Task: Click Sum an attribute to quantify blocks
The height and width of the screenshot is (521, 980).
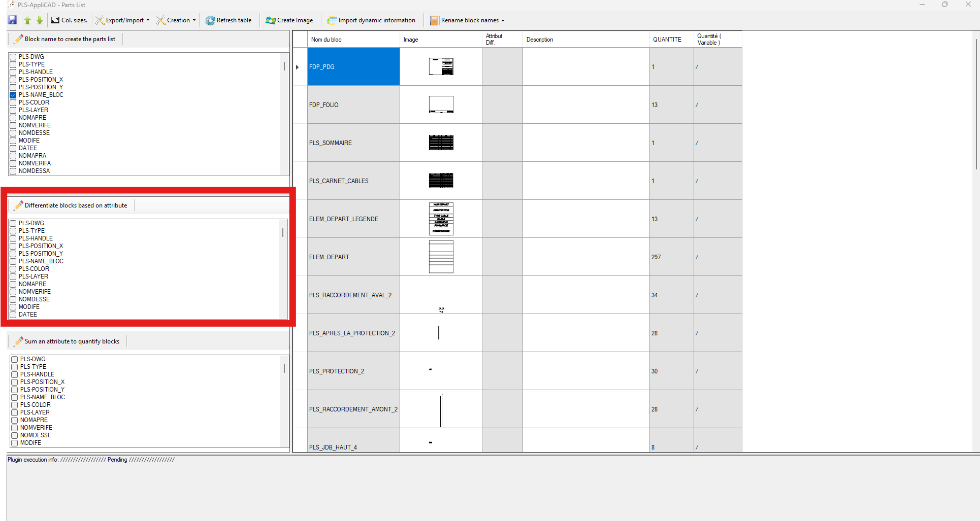Action: coord(72,341)
